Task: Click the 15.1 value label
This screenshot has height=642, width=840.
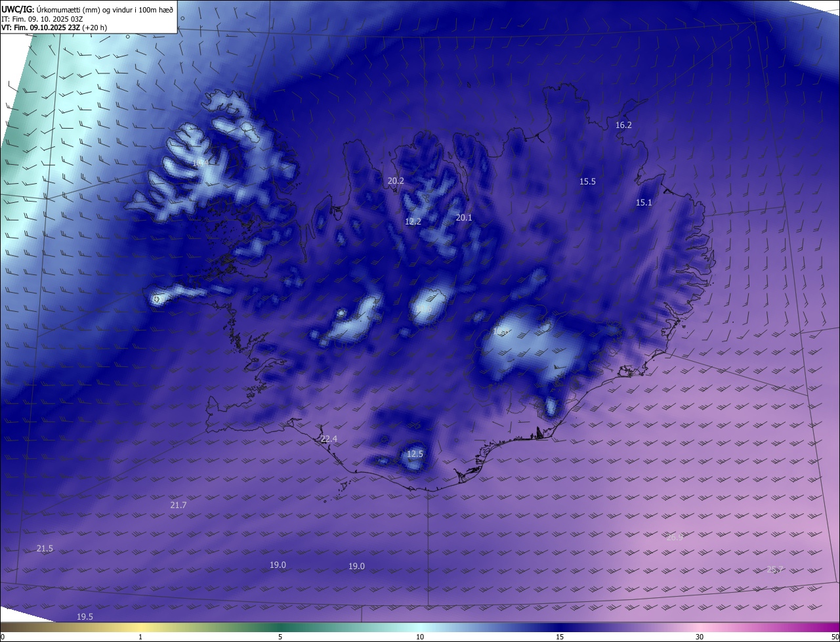Action: point(644,202)
